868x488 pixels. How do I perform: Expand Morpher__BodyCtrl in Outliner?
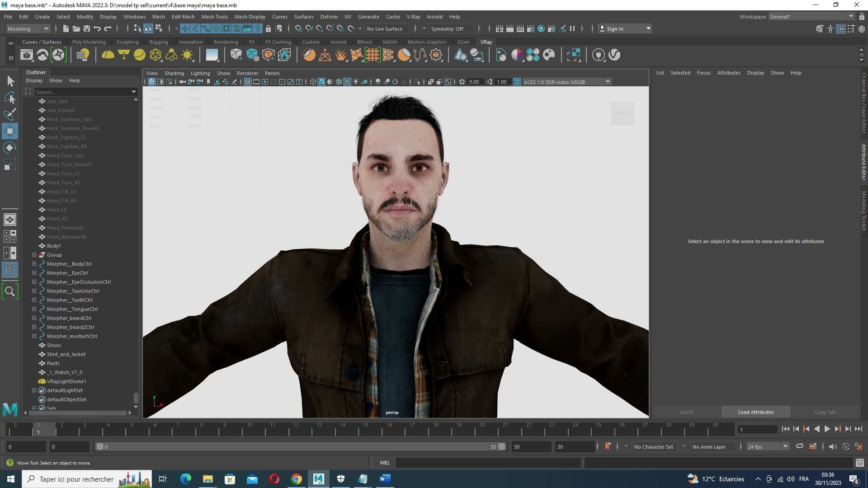[x=34, y=264]
